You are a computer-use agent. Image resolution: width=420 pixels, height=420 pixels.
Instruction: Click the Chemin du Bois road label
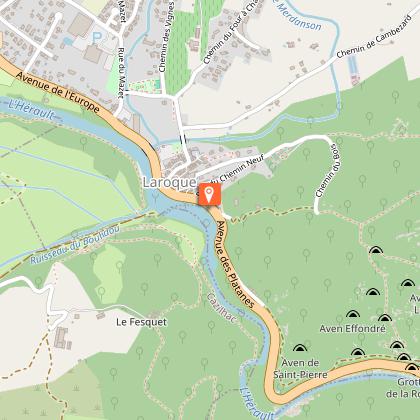point(329,171)
